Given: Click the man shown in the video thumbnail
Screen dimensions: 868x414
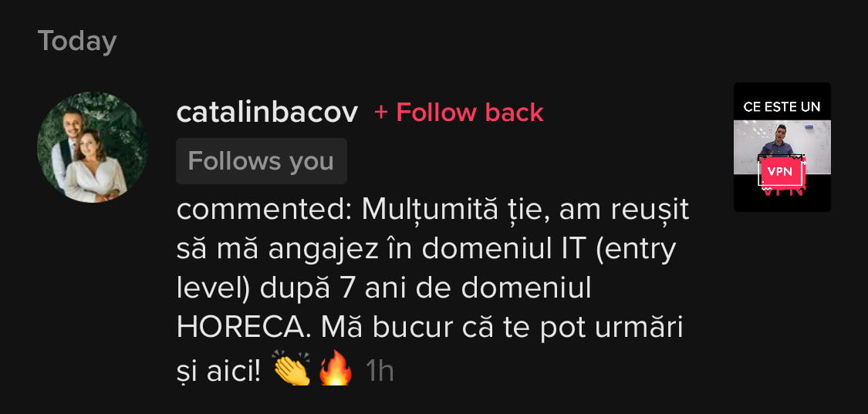Looking at the screenshot, I should click(x=779, y=143).
